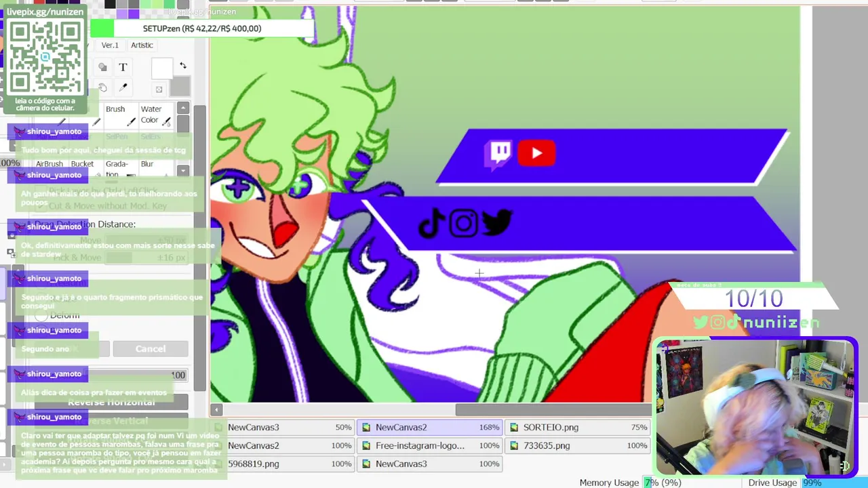Swap foreground and background colors
The image size is (868, 488).
pos(182,66)
